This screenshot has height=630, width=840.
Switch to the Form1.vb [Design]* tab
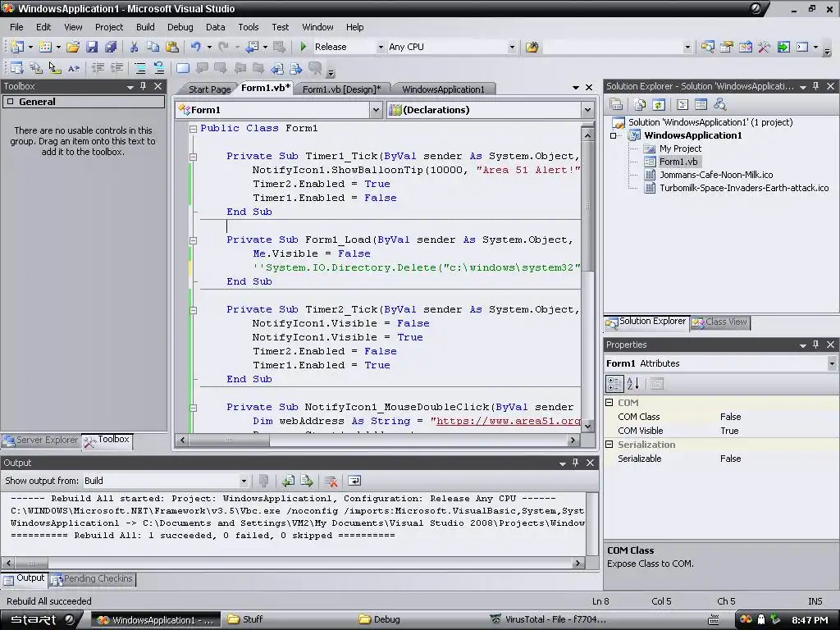[x=341, y=89]
